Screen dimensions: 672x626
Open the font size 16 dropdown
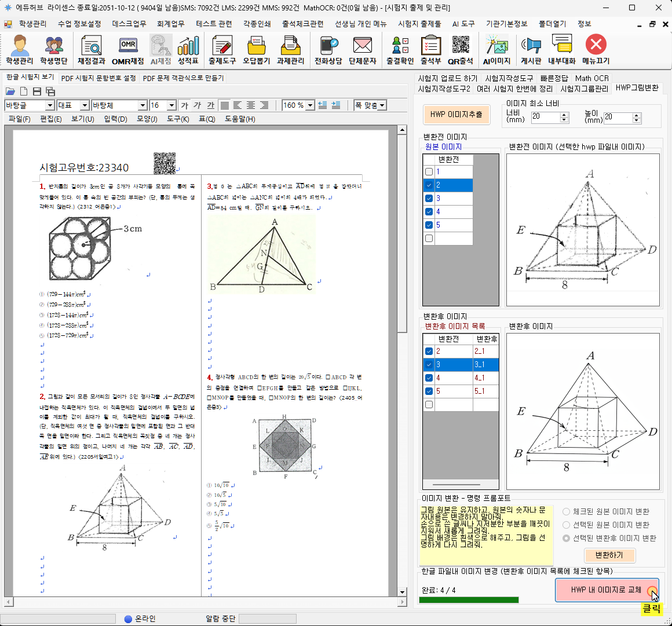tap(171, 105)
